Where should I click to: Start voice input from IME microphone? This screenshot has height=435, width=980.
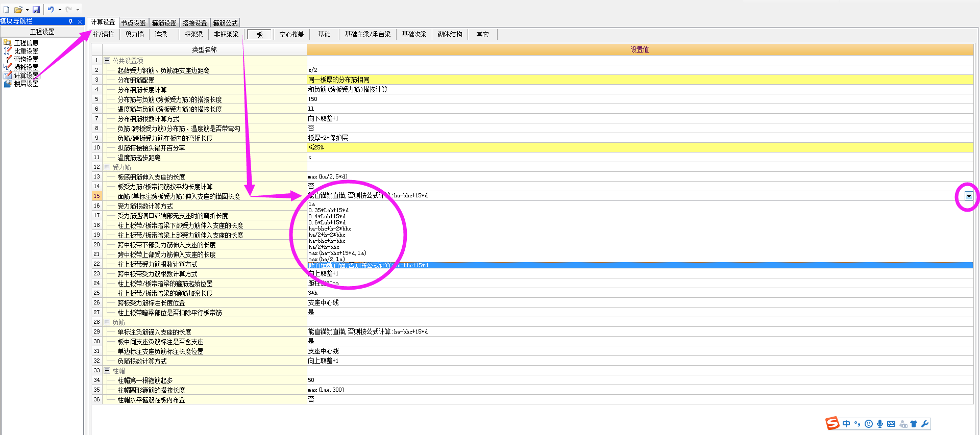[x=880, y=424]
